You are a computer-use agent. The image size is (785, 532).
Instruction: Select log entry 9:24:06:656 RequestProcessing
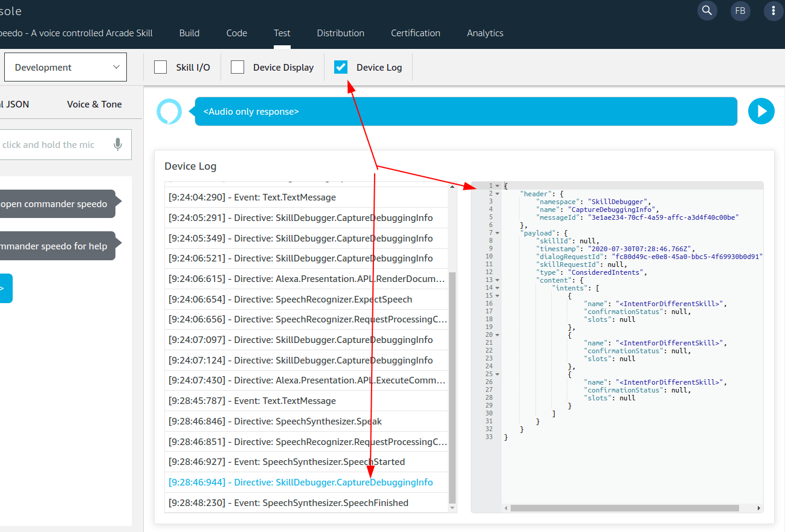tap(306, 319)
